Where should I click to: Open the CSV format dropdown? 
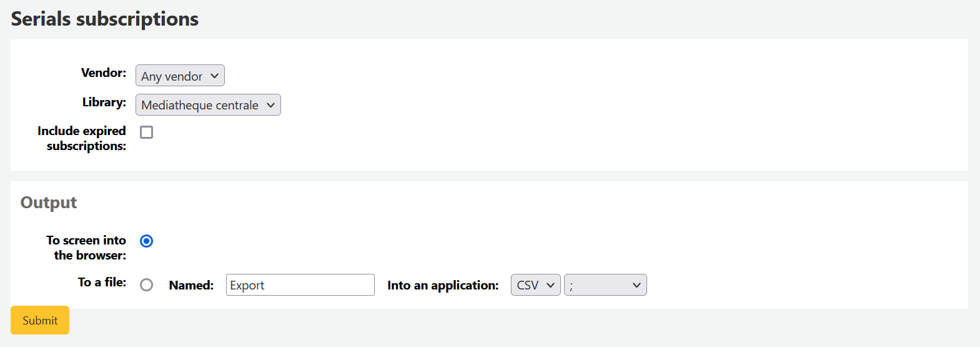(535, 285)
